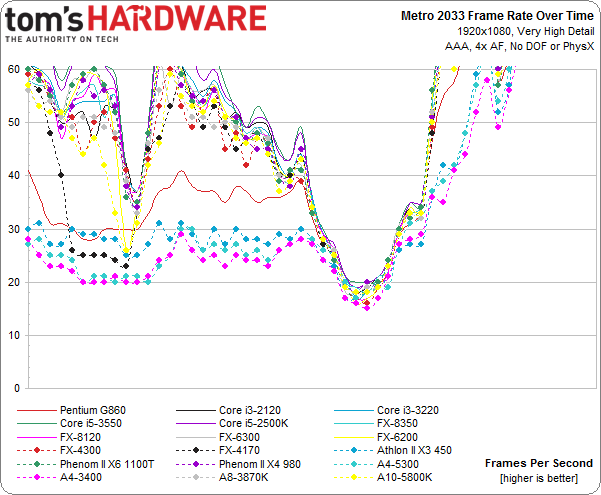Click the purple diamond marker for Phenom II X4 980
This screenshot has width=601, height=495.
tap(196, 464)
